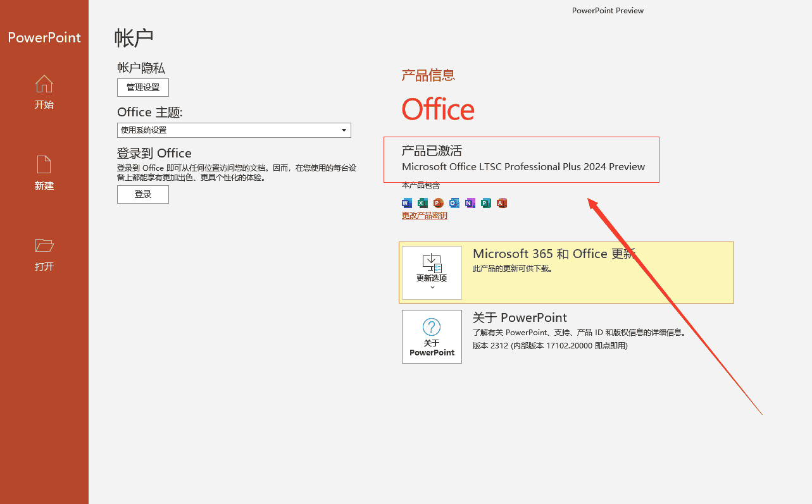Click the PowerPoint icon in the included apps row
Viewport: 812px width, 504px height.
438,203
